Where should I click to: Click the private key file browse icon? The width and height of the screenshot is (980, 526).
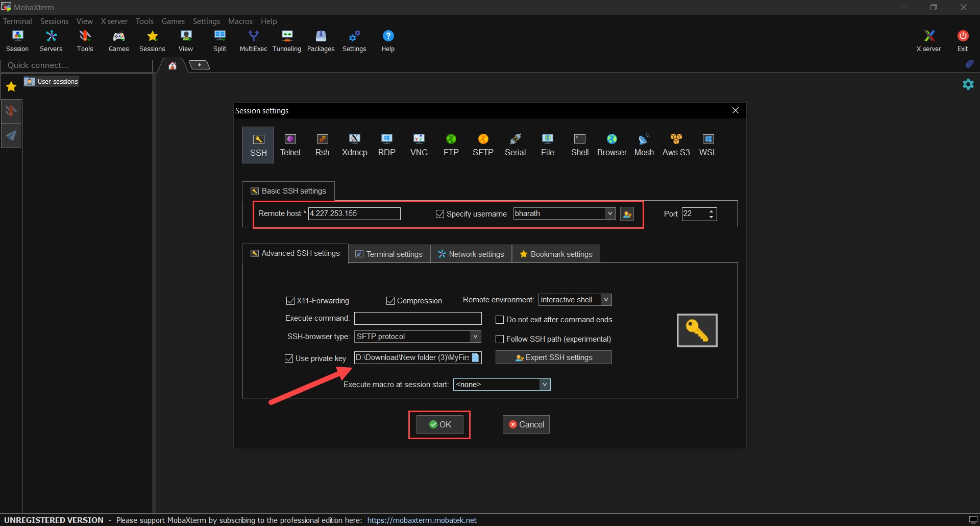[476, 357]
